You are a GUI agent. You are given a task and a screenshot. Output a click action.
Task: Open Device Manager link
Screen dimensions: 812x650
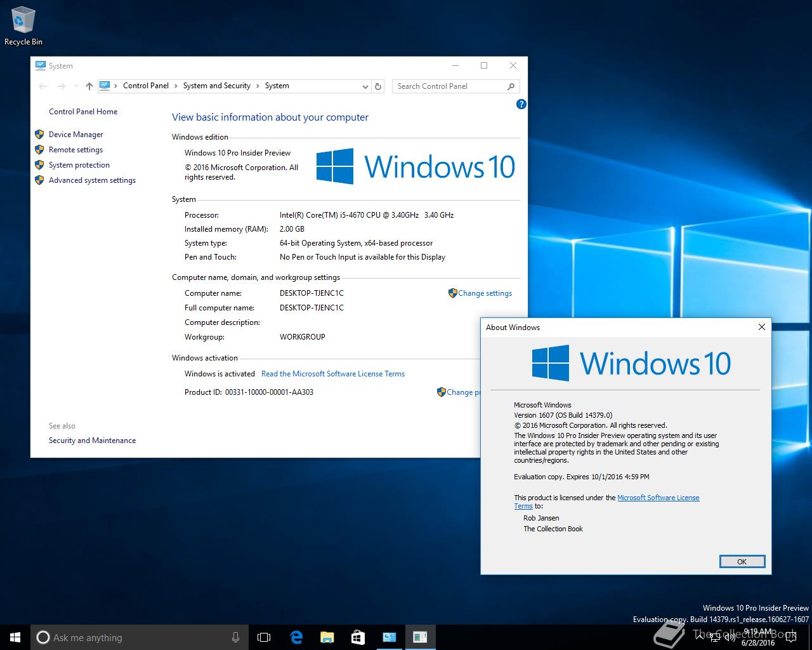click(x=75, y=135)
